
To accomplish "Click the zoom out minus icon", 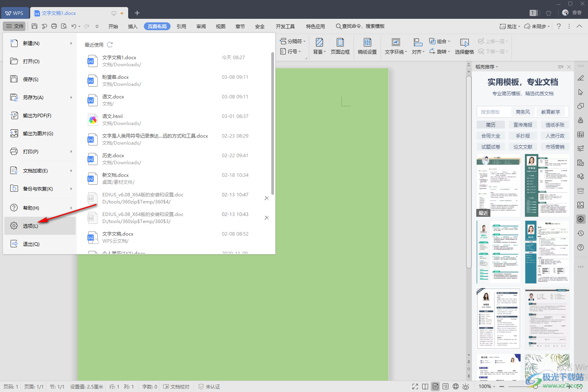I will click(x=502, y=387).
